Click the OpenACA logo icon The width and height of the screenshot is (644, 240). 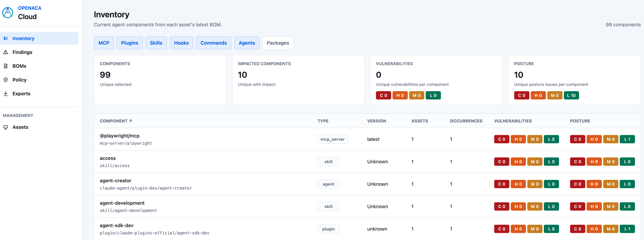click(x=8, y=12)
